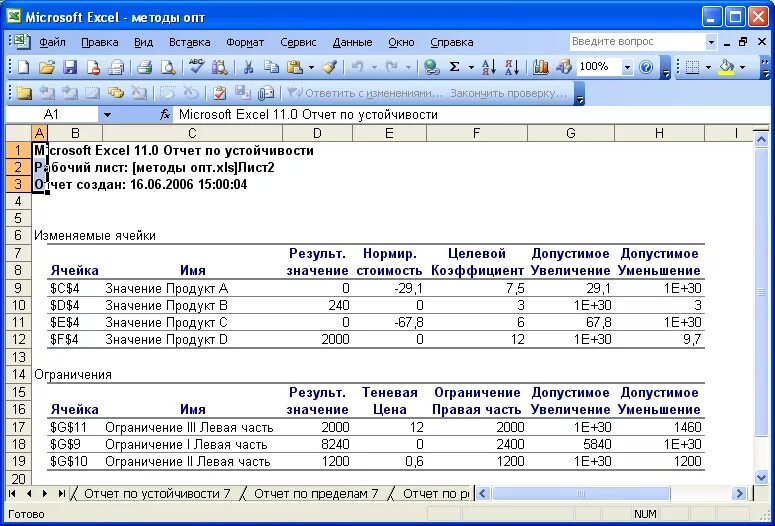Click the insert function fx button

point(165,115)
